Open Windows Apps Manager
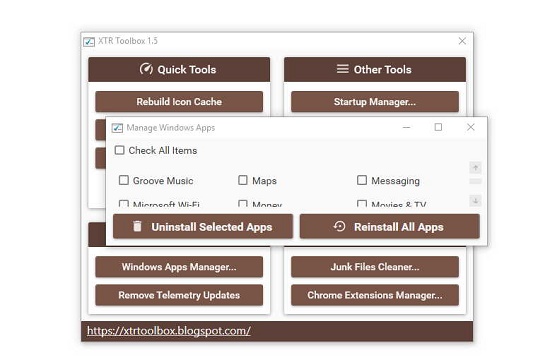 tap(179, 267)
